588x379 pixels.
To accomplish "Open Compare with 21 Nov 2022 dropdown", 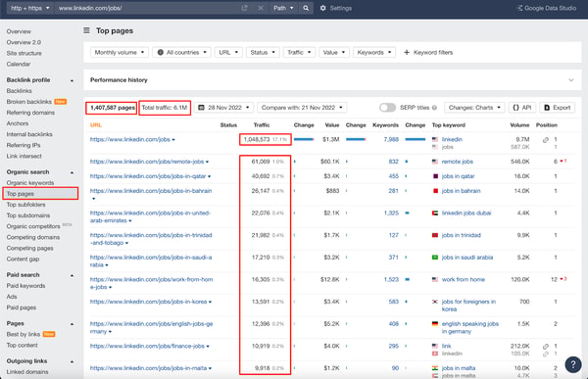I will tap(302, 108).
